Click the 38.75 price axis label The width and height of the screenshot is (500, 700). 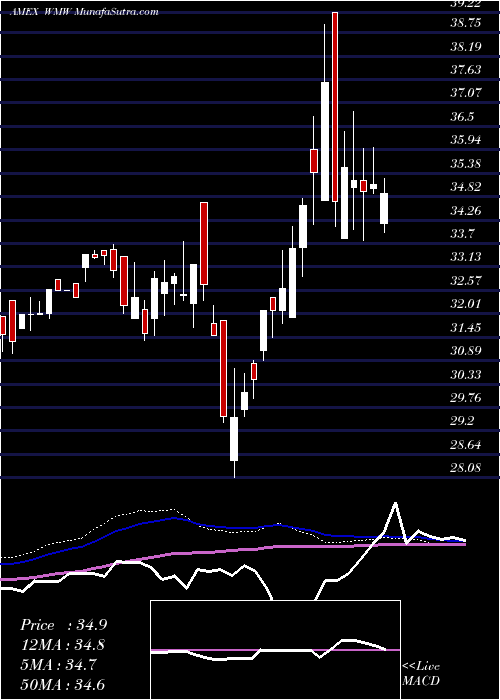(x=466, y=23)
